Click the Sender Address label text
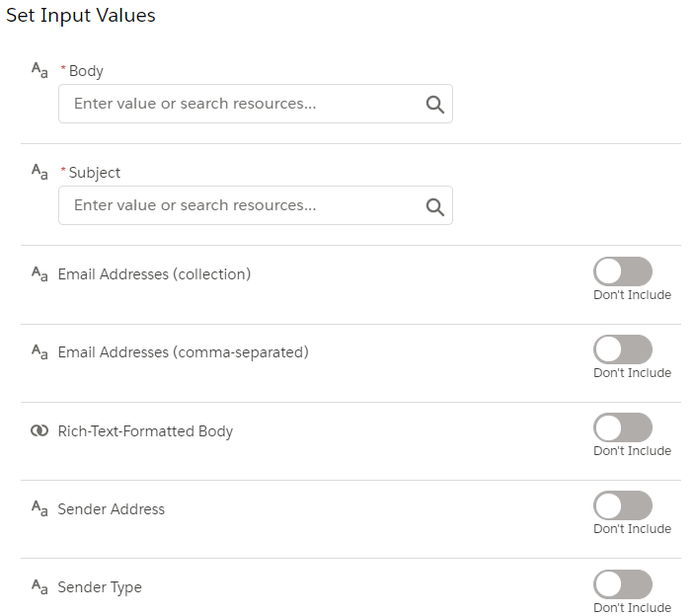 pyautogui.click(x=112, y=509)
